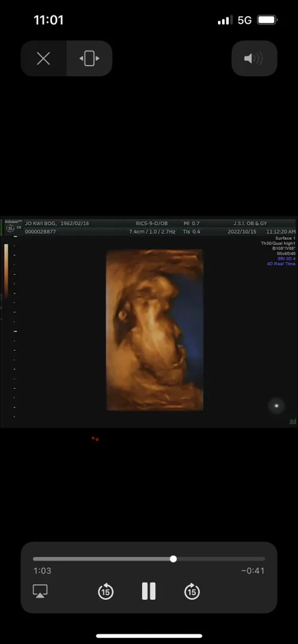This screenshot has height=644, width=298.
Task: Open the AirPlay streaming options
Action: click(x=40, y=591)
